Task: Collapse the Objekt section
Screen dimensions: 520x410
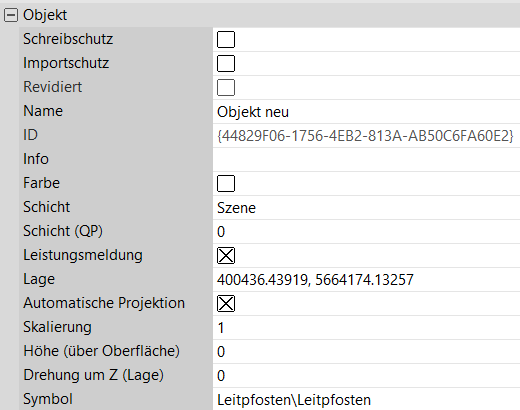Action: click(11, 15)
